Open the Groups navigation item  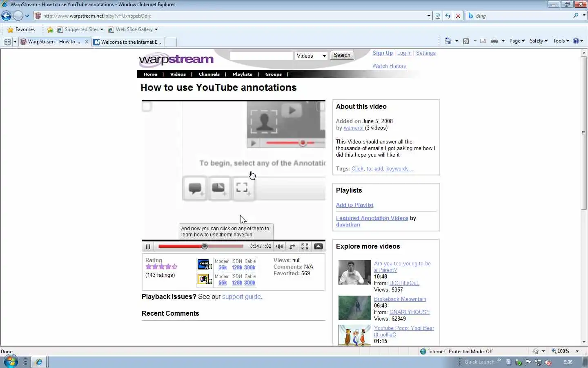[x=274, y=74]
